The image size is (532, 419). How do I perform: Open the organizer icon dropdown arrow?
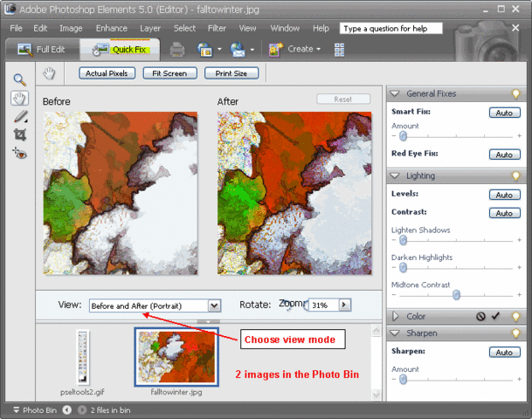click(x=219, y=50)
